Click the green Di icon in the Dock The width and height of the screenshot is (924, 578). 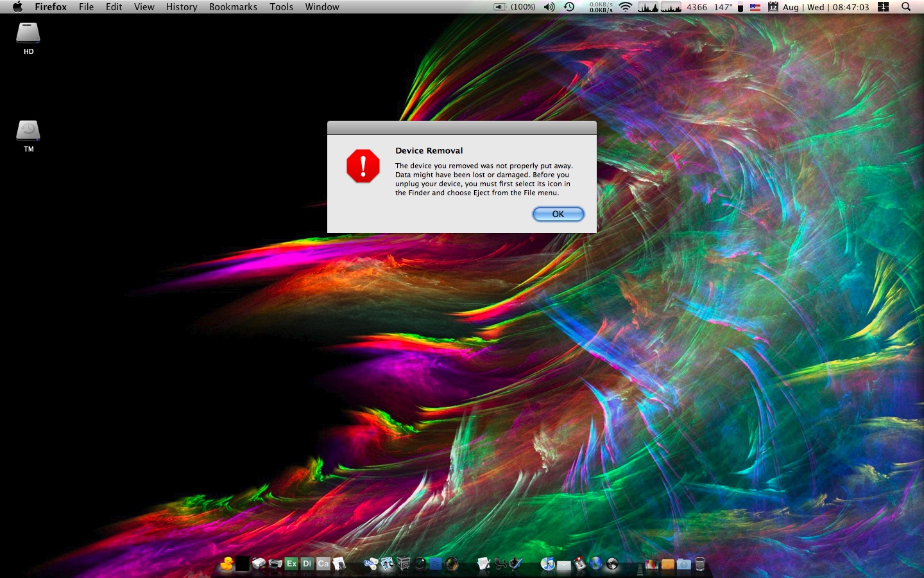pyautogui.click(x=307, y=564)
